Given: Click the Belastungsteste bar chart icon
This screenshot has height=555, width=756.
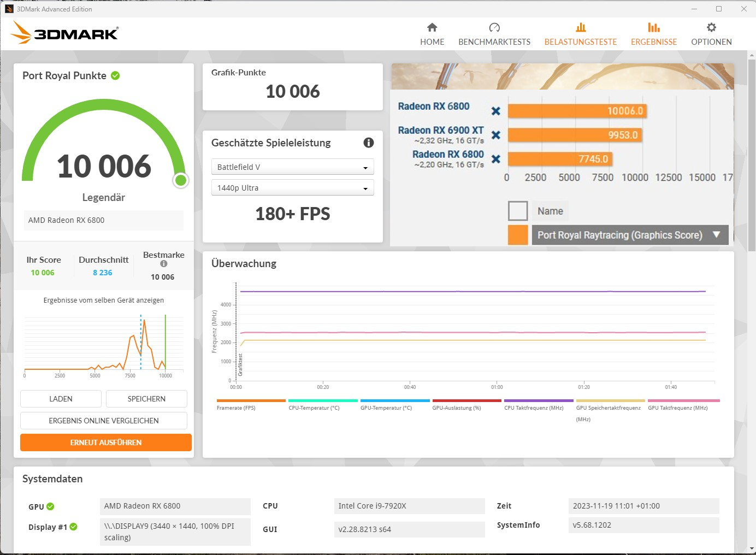Looking at the screenshot, I should coord(581,27).
